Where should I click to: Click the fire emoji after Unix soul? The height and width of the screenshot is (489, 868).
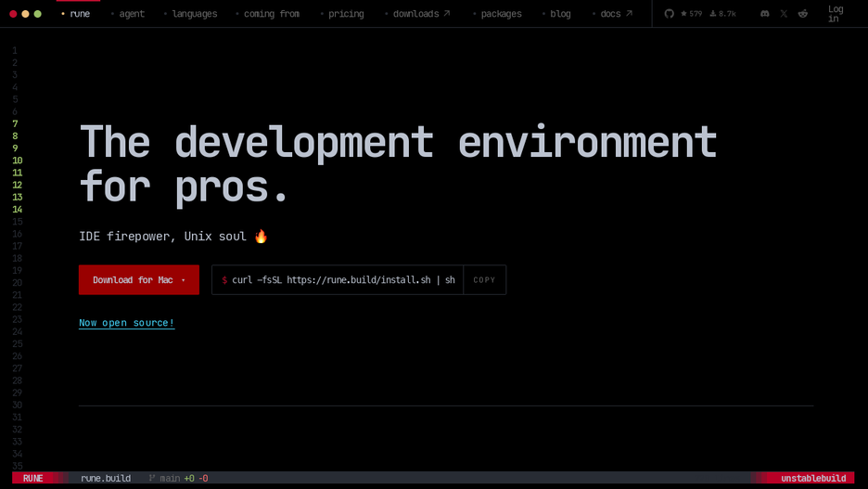261,237
